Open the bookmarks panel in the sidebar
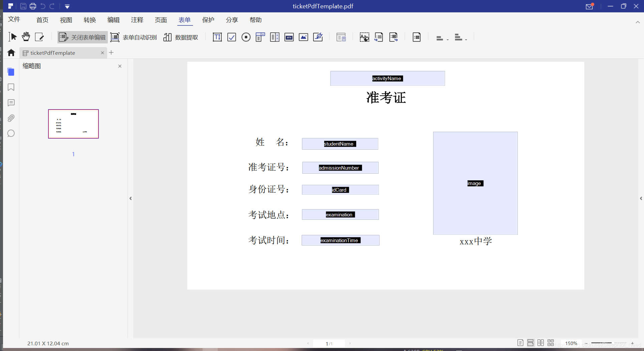Viewport: 644px width, 351px height. [11, 87]
